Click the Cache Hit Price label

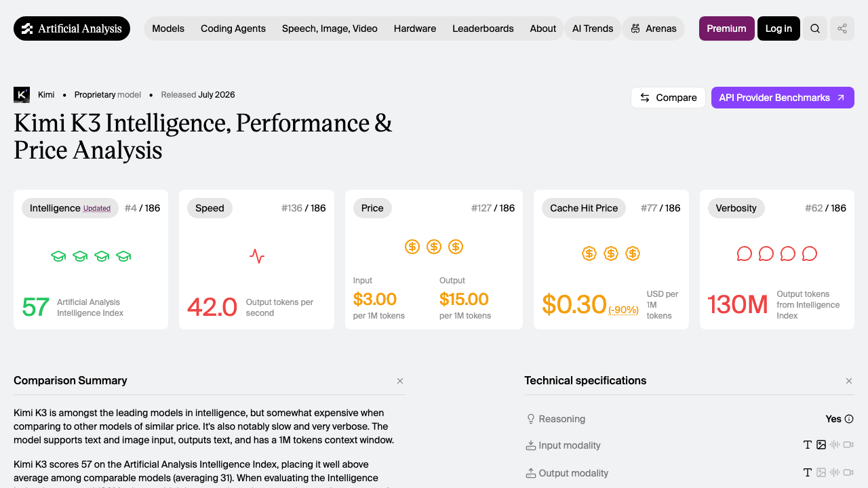point(584,208)
